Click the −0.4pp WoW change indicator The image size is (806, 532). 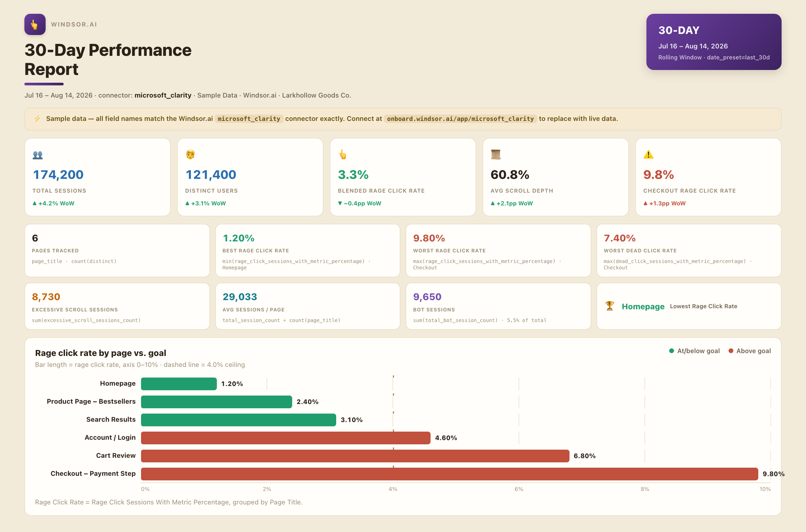[x=360, y=203]
